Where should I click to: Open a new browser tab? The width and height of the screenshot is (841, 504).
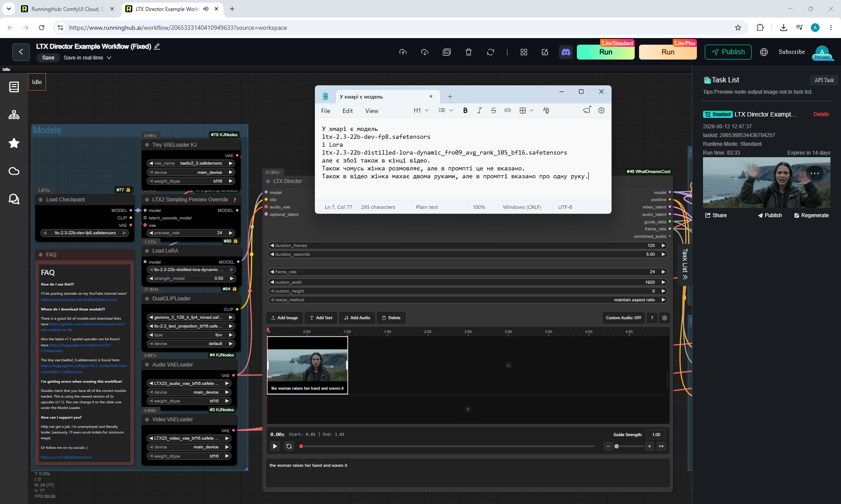(x=232, y=9)
